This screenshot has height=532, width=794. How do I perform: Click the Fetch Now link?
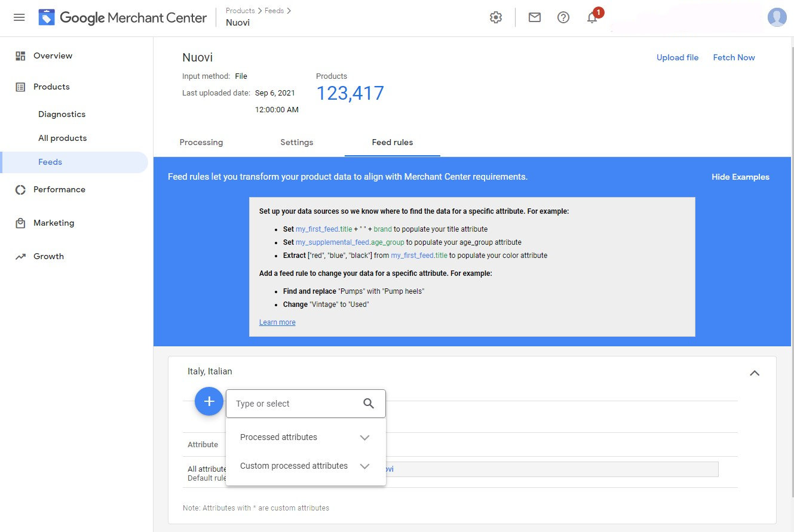point(734,57)
